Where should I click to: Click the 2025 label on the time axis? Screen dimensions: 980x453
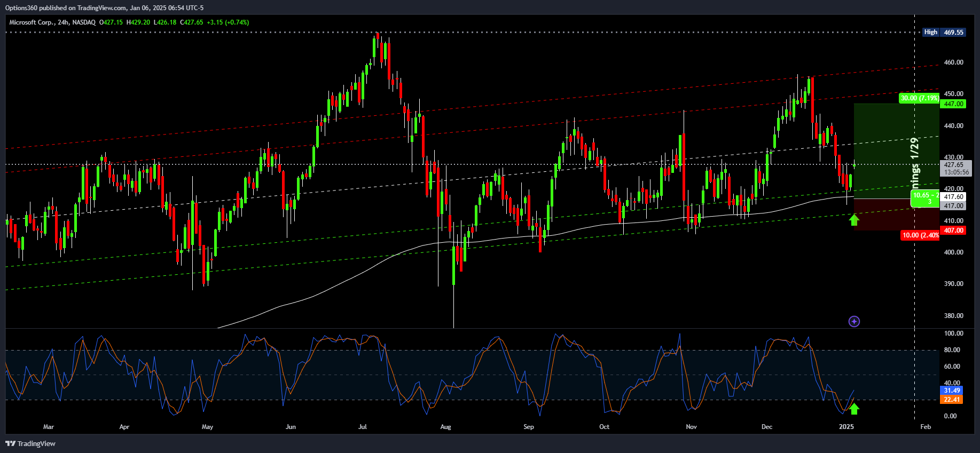click(846, 427)
